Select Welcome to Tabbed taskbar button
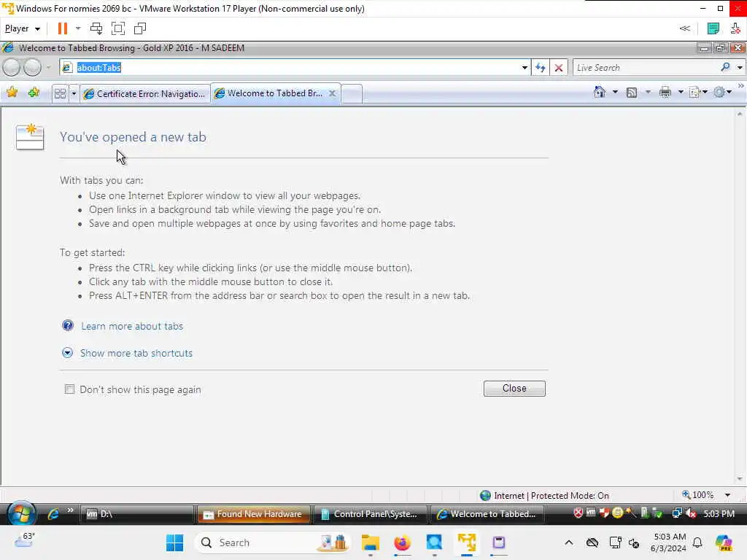The image size is (747, 560). (x=487, y=514)
